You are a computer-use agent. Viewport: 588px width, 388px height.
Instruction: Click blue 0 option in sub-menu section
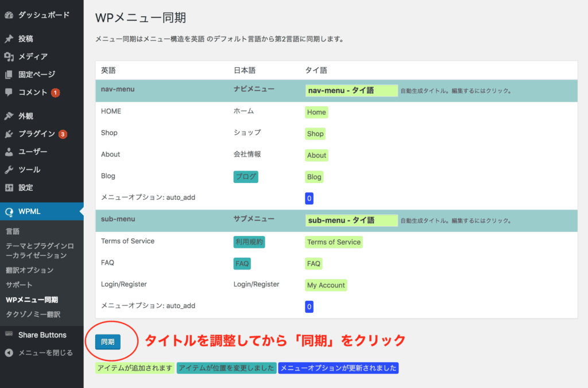(309, 306)
